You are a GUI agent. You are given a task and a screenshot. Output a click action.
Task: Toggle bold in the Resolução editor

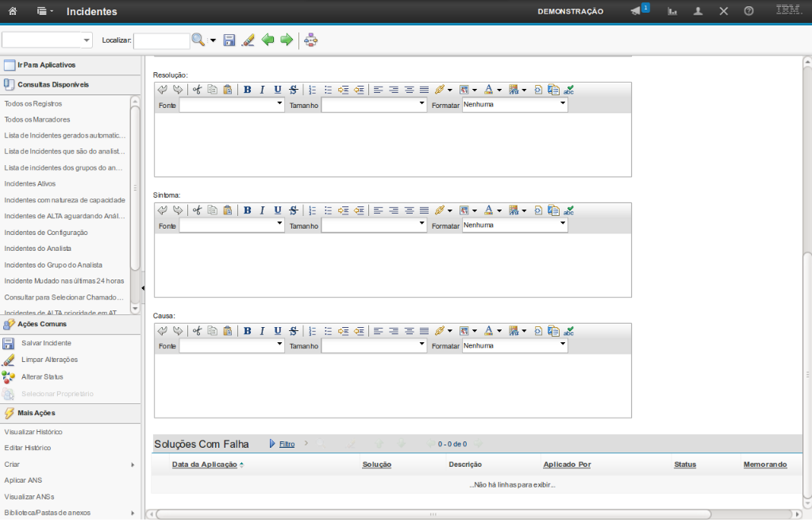pos(247,90)
